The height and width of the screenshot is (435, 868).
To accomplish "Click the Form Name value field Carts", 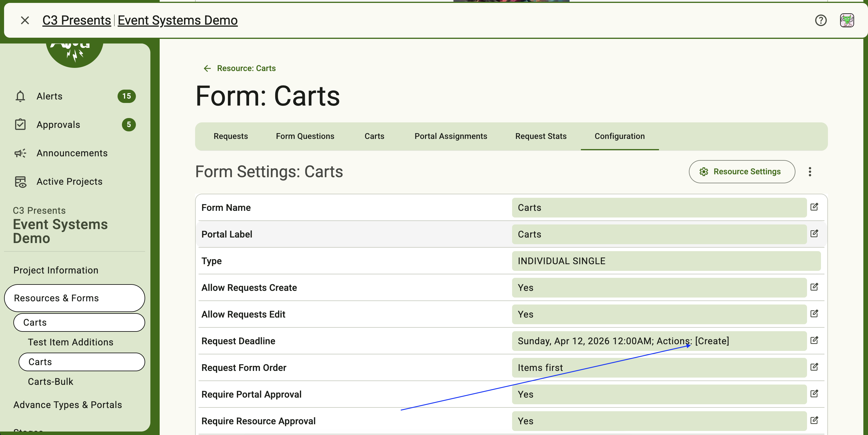I will (659, 208).
